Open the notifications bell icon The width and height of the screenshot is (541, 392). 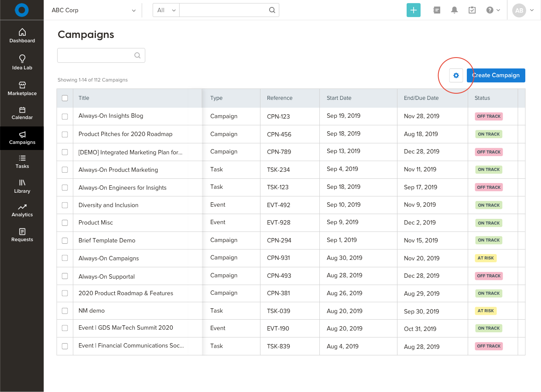pos(454,10)
